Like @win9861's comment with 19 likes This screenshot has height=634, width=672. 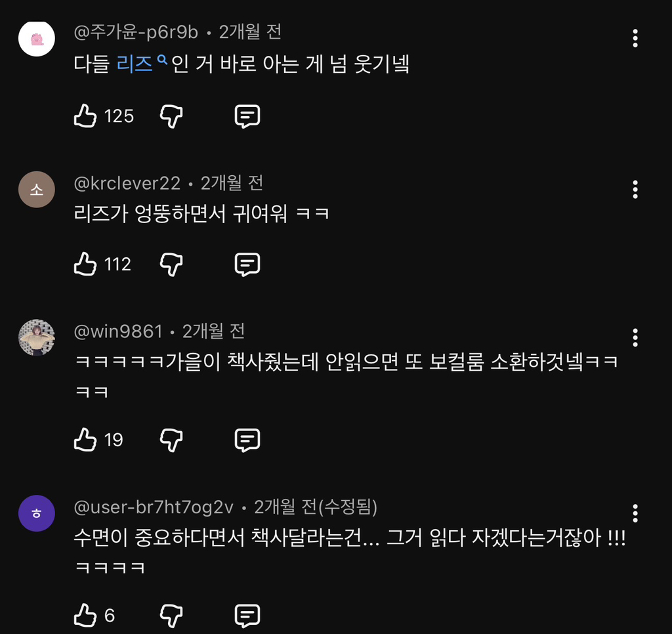click(85, 440)
